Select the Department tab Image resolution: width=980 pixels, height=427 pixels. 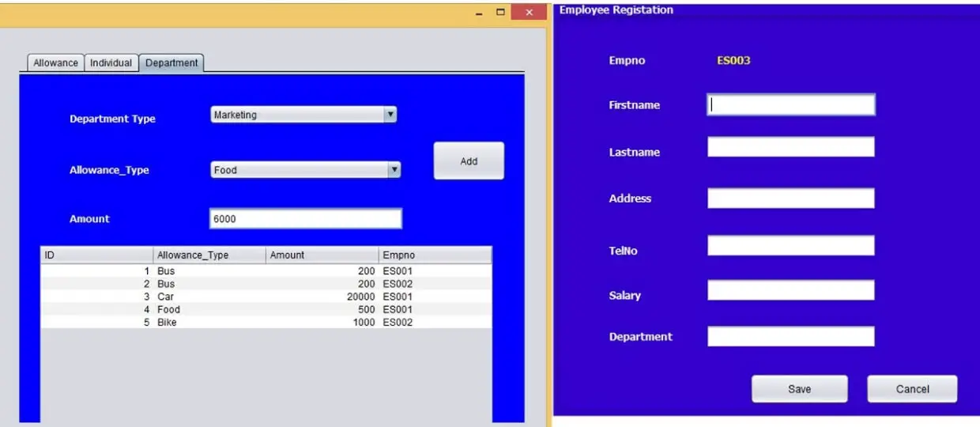click(171, 63)
